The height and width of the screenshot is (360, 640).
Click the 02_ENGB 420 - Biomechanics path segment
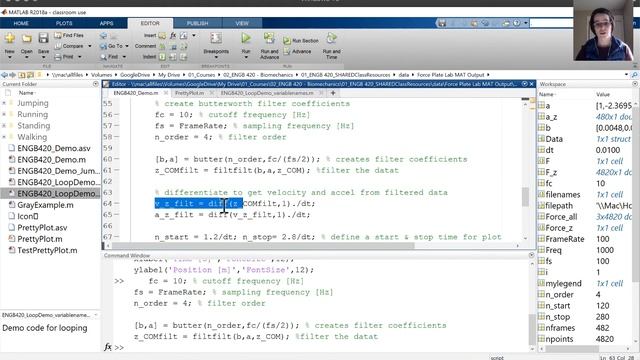tap(258, 75)
